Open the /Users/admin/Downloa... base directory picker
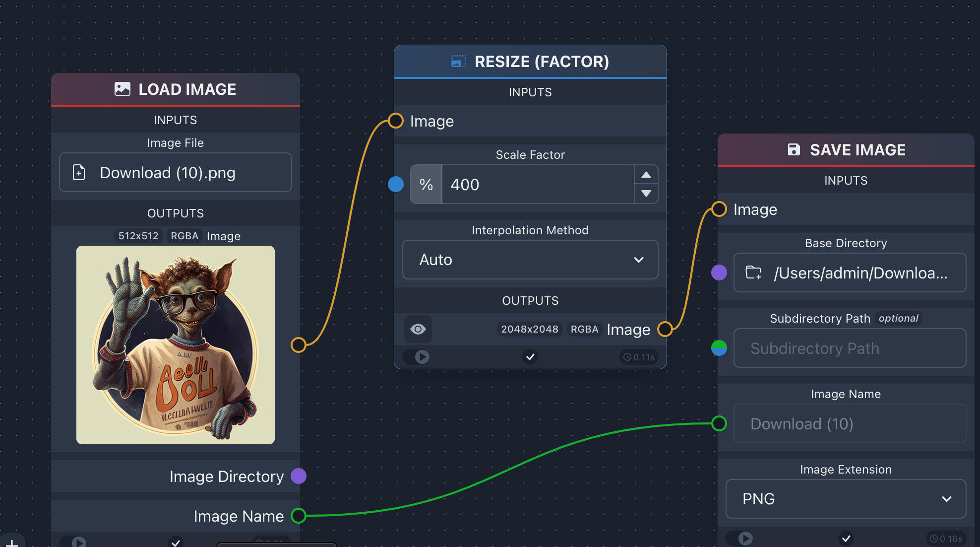 [850, 273]
